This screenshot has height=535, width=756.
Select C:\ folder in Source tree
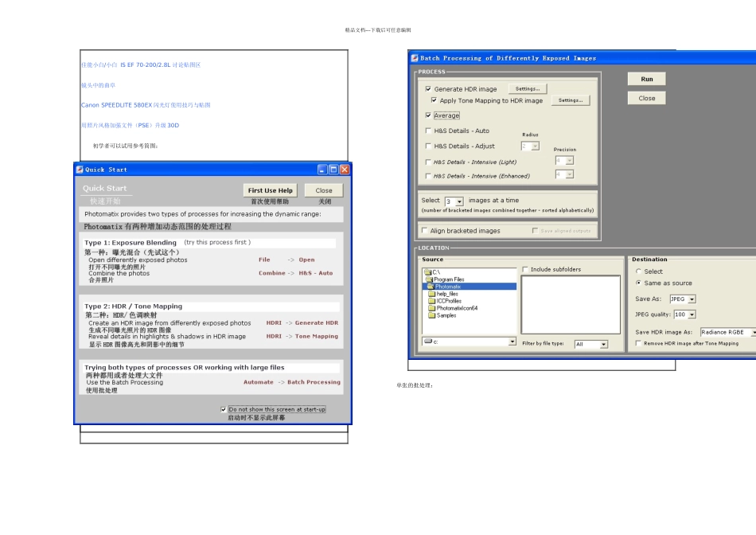coord(432,272)
